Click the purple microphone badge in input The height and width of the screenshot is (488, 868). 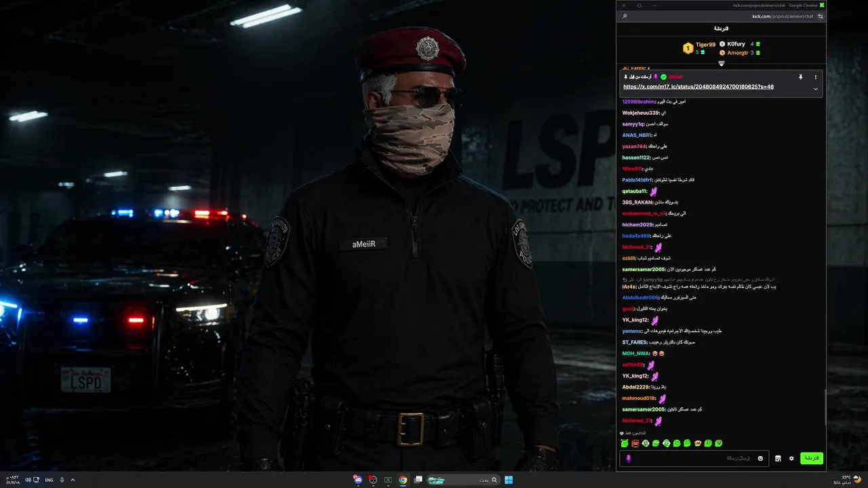(628, 459)
